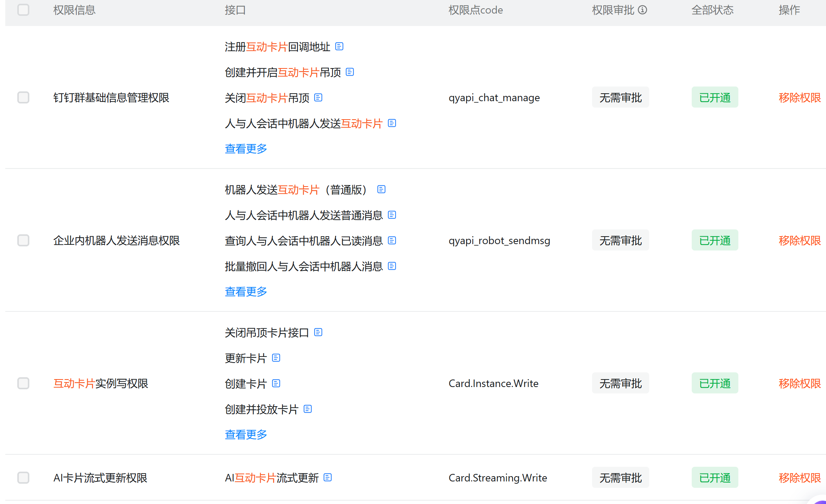Toggle the select-all checkbox in table header
This screenshot has height=504, width=826.
pos(23,10)
